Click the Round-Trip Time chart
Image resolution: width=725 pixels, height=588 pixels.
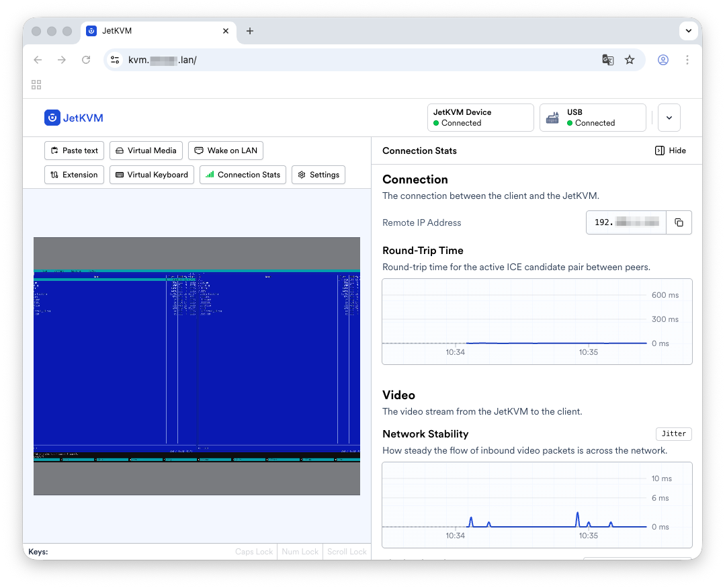(x=537, y=322)
